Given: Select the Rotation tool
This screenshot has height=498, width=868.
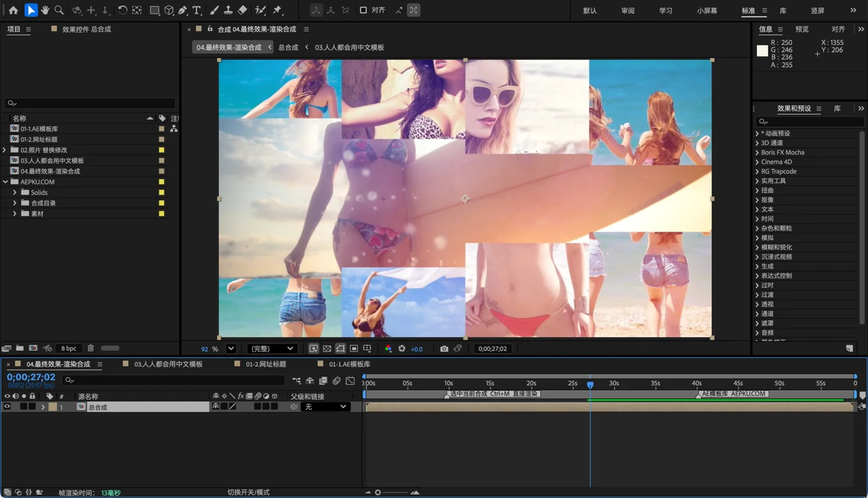Looking at the screenshot, I should click(122, 10).
